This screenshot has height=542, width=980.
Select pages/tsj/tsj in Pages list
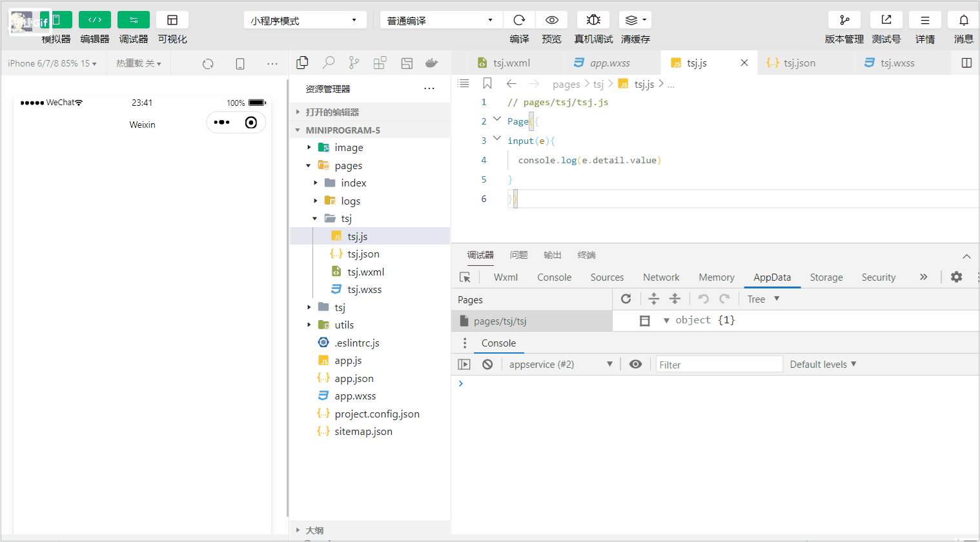pos(532,321)
